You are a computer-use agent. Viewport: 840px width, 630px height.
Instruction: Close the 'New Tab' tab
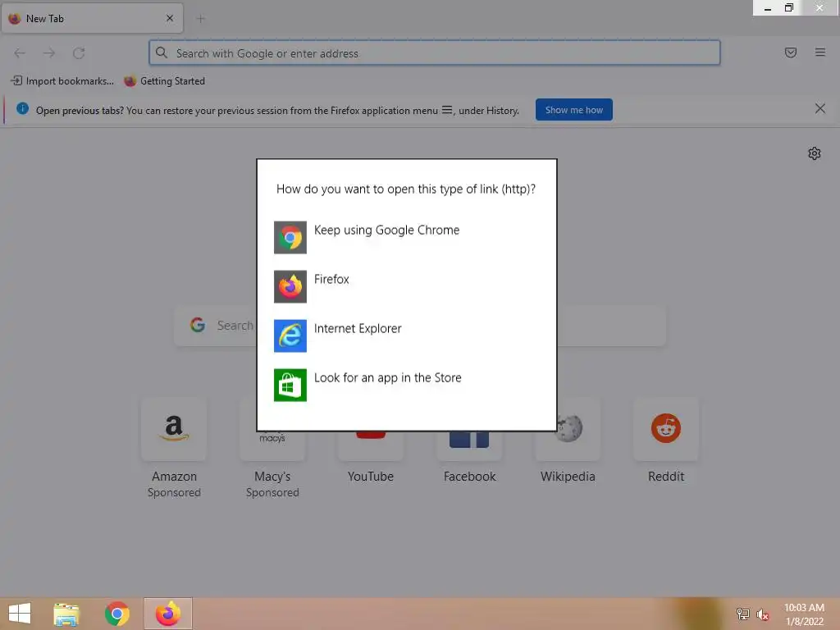tap(169, 18)
